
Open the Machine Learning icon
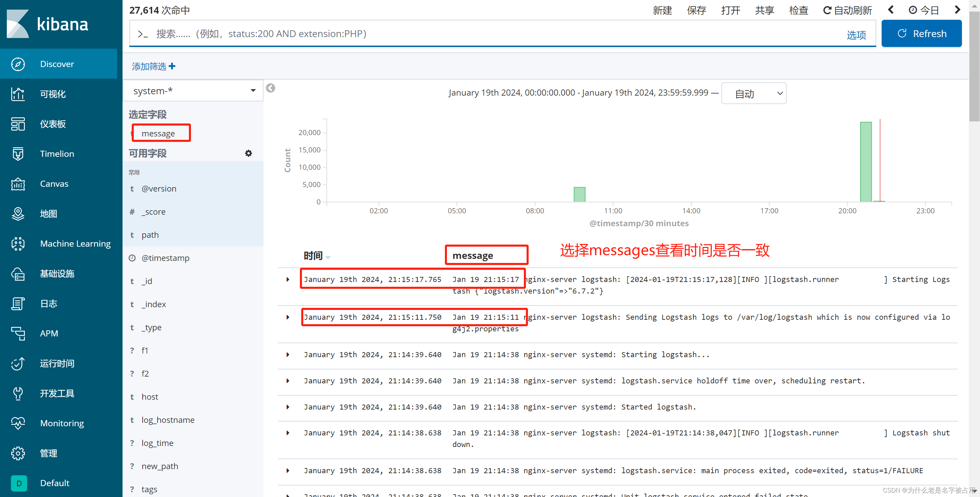(x=17, y=243)
